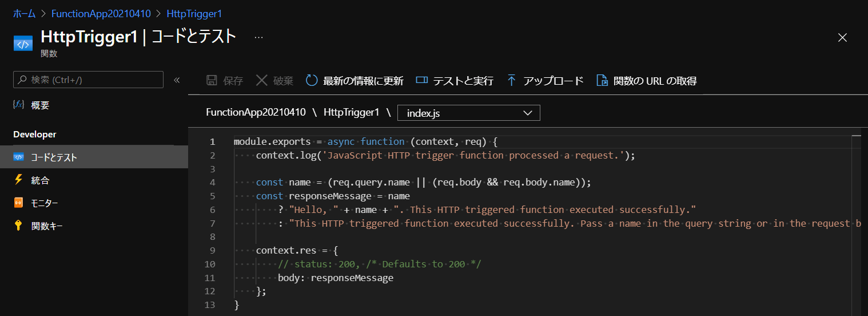Open the Monitor (モニター) sidebar item

(44, 203)
